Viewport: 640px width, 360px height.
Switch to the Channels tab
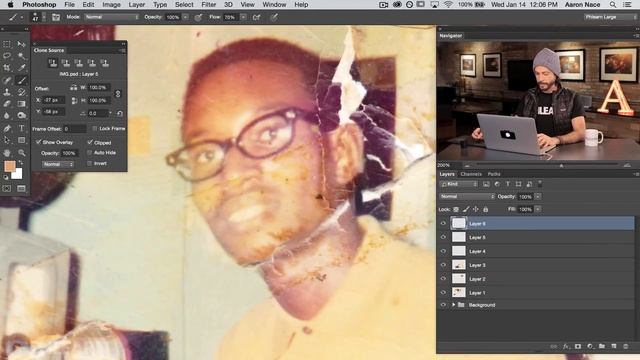click(471, 174)
